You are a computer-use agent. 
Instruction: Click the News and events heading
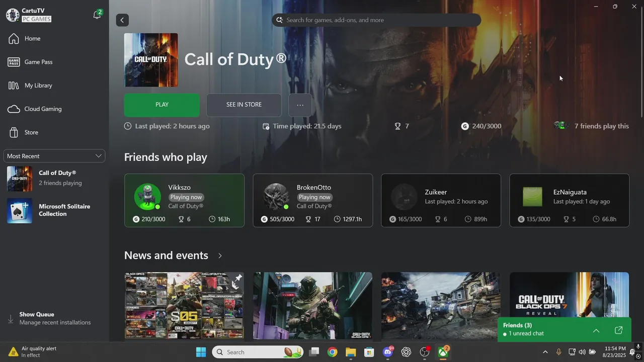pos(166,255)
